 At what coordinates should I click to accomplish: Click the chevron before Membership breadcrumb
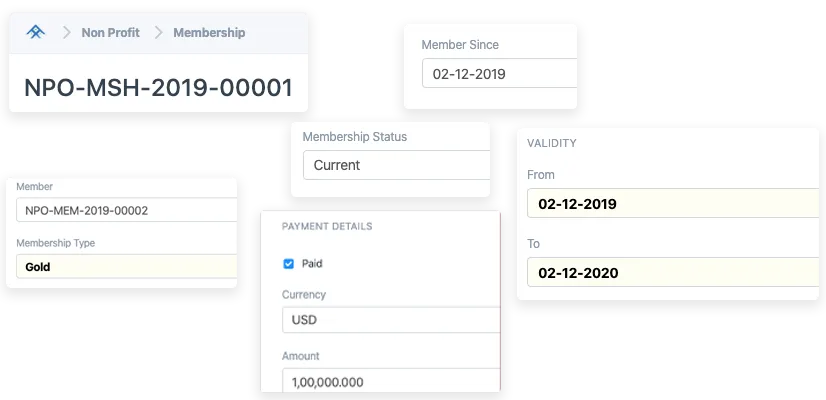158,33
